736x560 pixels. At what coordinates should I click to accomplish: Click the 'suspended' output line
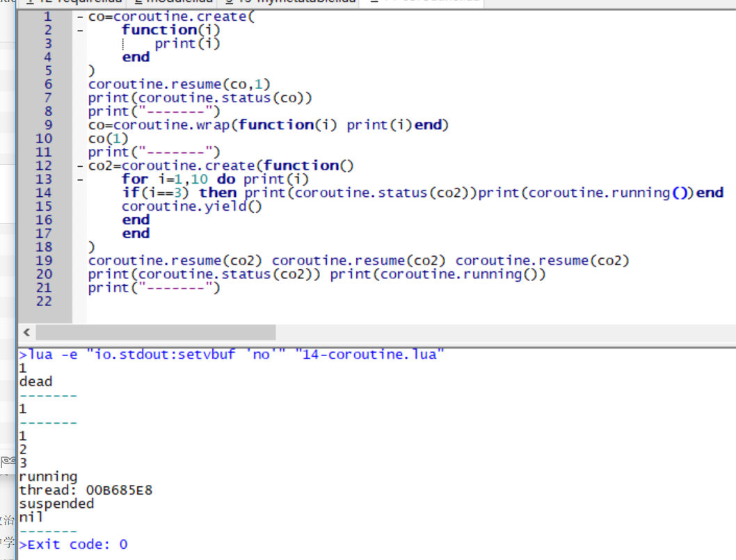click(x=56, y=504)
